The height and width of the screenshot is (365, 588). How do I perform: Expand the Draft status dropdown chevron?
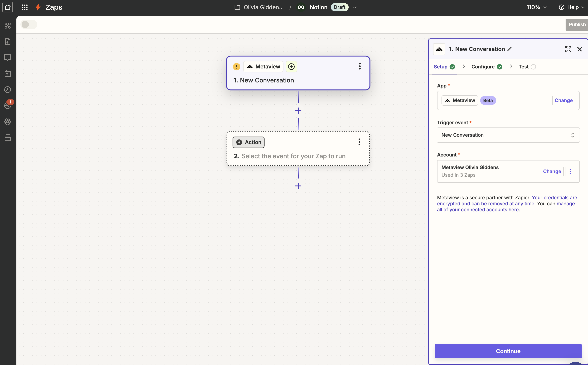[x=355, y=7]
